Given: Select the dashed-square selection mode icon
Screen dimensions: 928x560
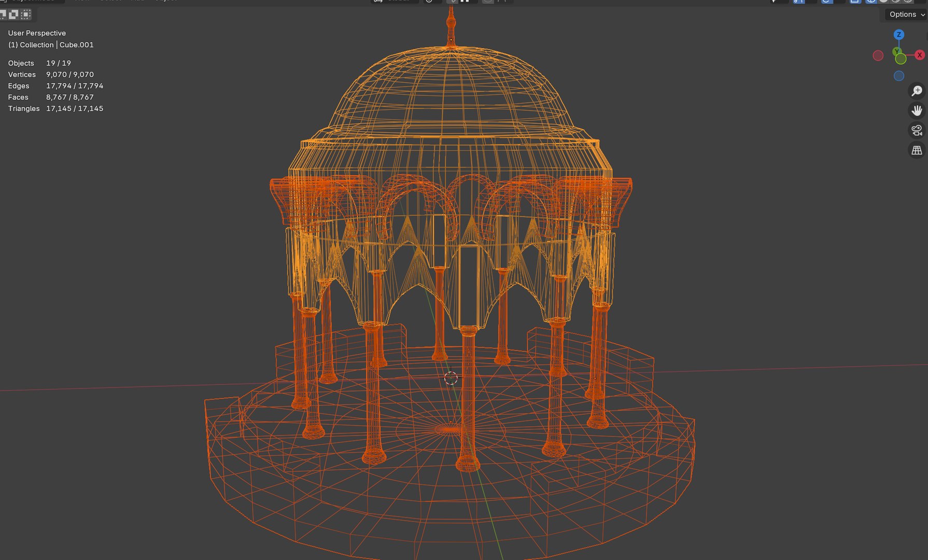Looking at the screenshot, I should pyautogui.click(x=26, y=14).
